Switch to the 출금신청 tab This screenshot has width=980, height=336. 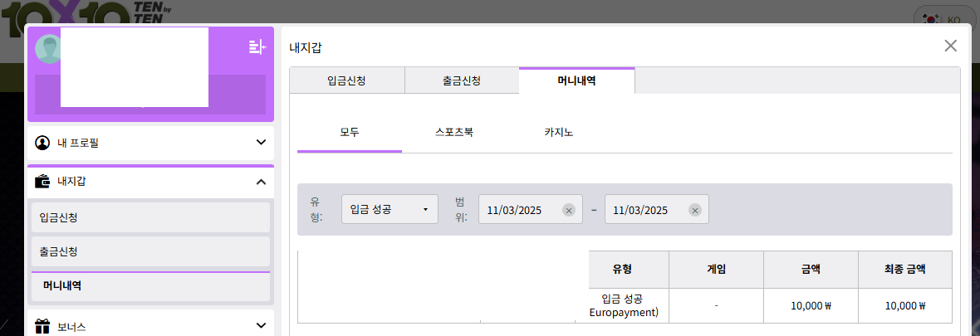coord(462,81)
